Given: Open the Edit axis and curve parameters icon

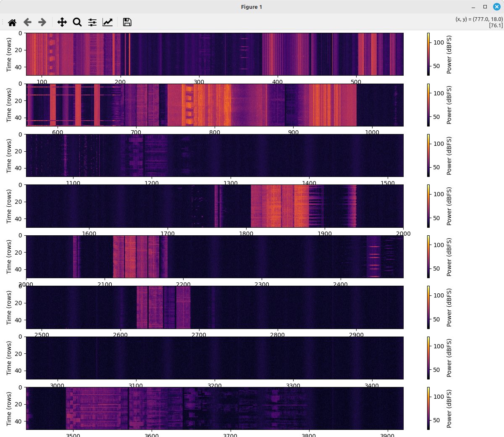Looking at the screenshot, I should [108, 22].
